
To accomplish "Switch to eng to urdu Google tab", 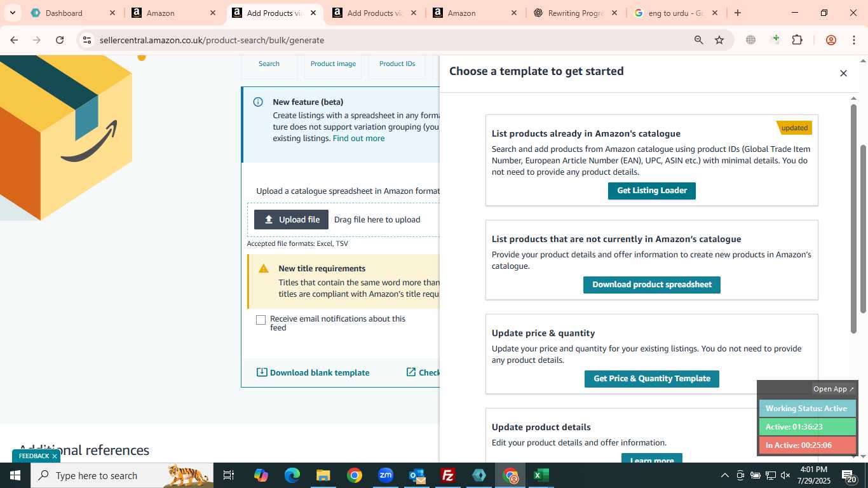I will pyautogui.click(x=675, y=13).
